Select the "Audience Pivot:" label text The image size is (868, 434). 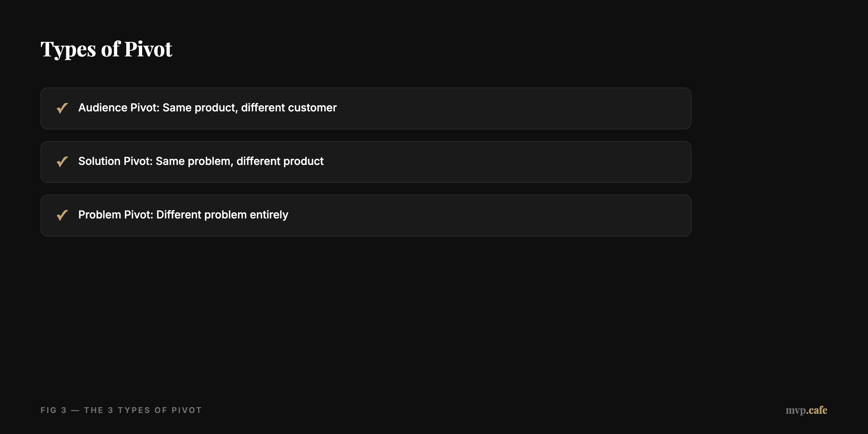[119, 108]
